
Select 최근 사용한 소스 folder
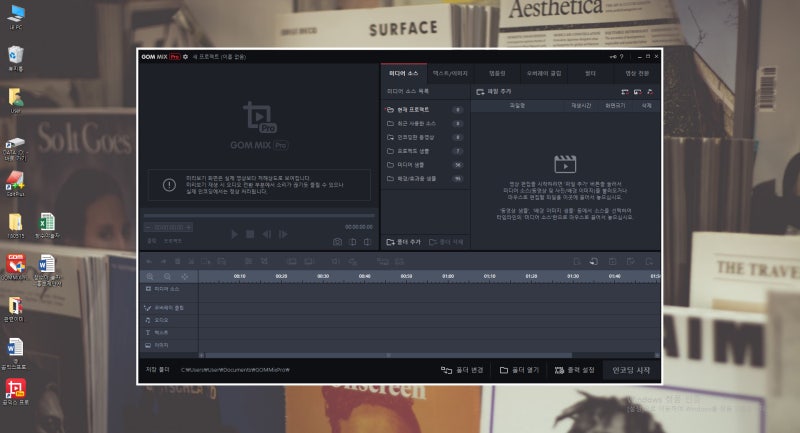click(425, 123)
